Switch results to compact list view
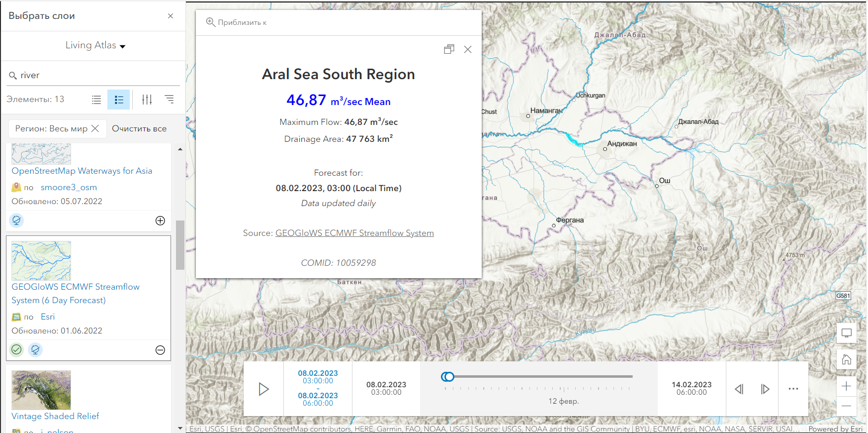Viewport: 868px width, 433px height. pyautogui.click(x=96, y=100)
